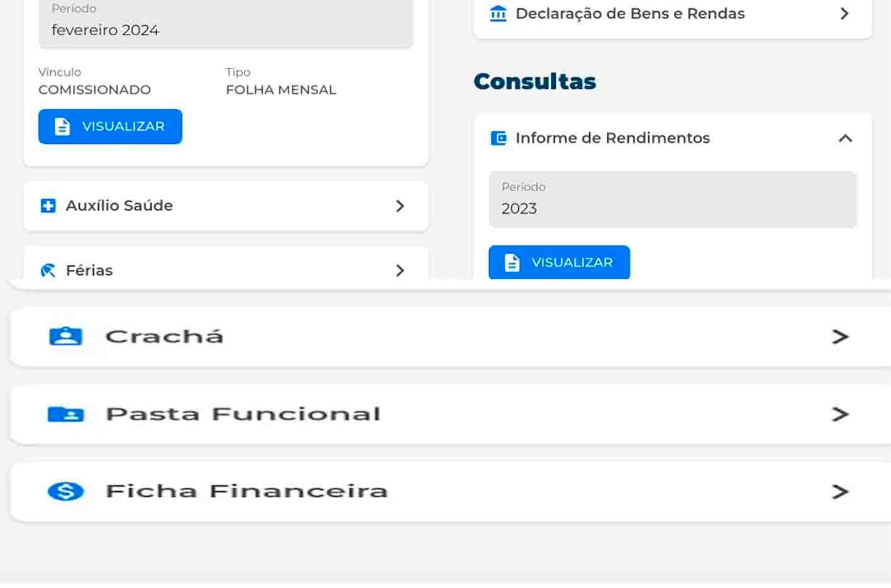Image resolution: width=891 pixels, height=588 pixels.
Task: Click document icon in COMISSIONADO Visualizar button
Action: click(x=62, y=126)
